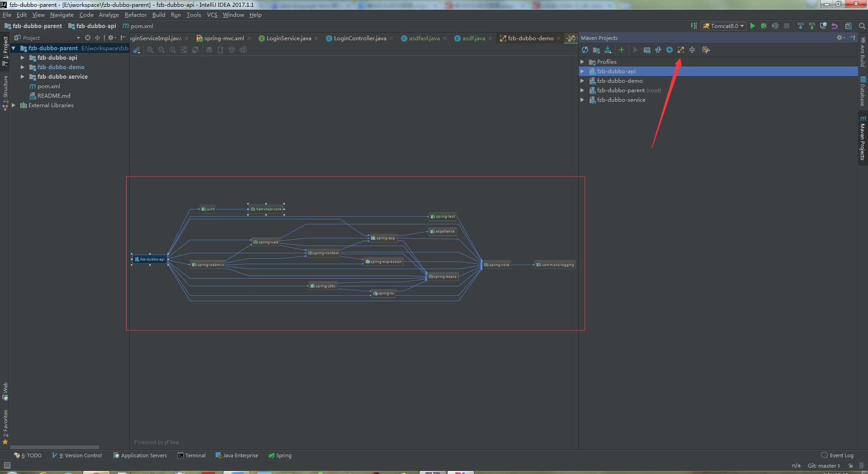Open the Analyze menu
The width and height of the screenshot is (868, 474).
point(108,14)
